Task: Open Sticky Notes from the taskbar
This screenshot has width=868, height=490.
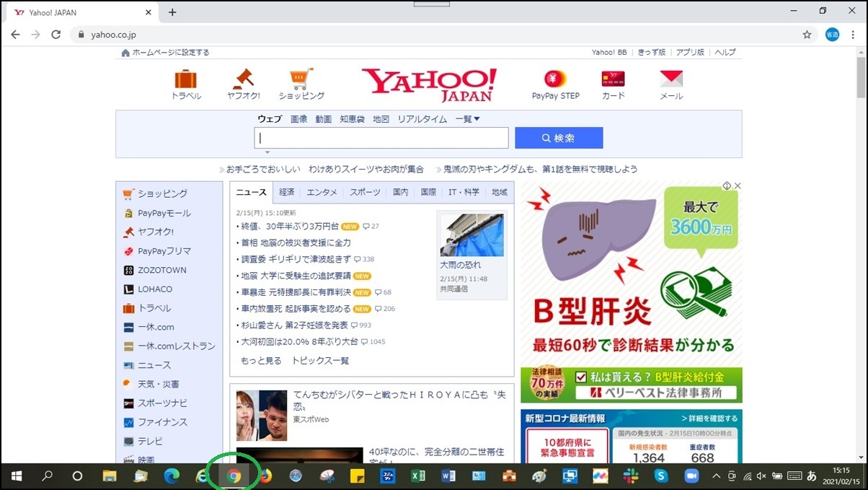Action: point(356,476)
